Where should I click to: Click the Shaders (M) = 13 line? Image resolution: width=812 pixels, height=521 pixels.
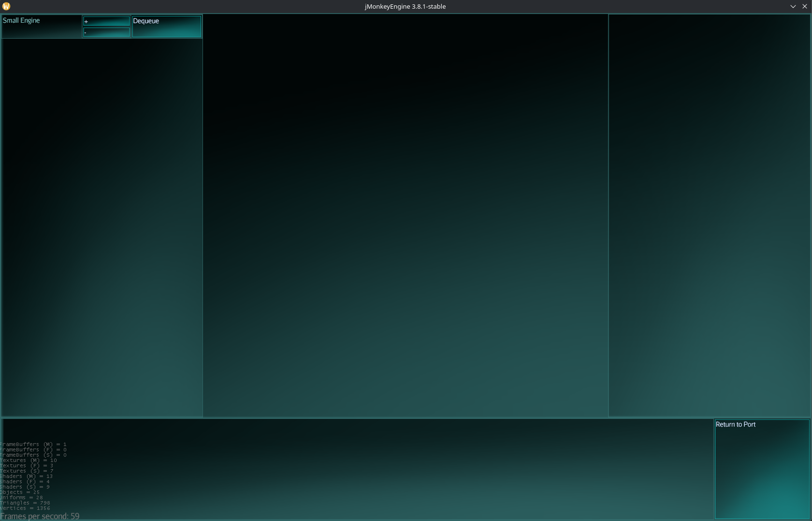point(26,476)
